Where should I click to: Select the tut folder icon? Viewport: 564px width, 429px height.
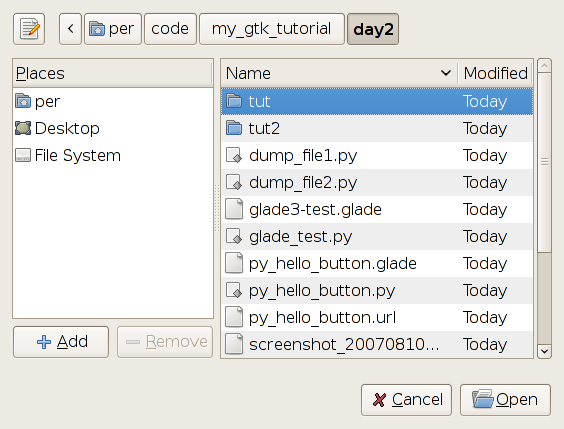pyautogui.click(x=234, y=101)
